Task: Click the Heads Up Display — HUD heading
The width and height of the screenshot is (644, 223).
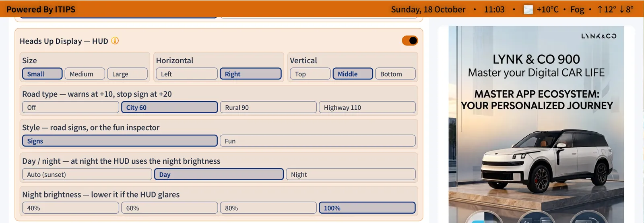Action: pyautogui.click(x=64, y=41)
